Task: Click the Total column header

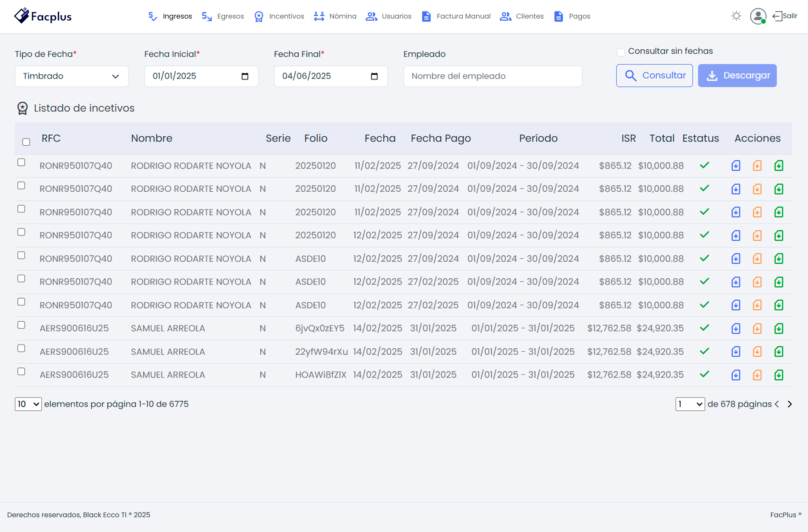Action: [662, 138]
